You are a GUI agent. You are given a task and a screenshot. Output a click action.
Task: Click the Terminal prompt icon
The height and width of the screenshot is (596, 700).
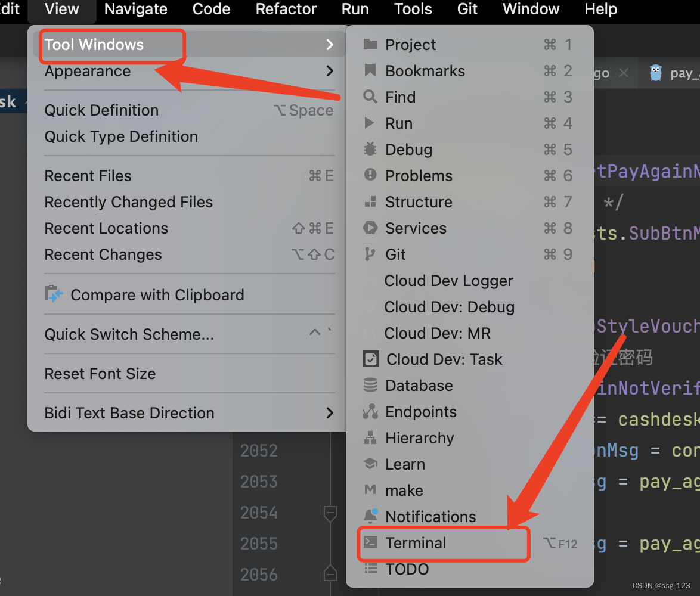[370, 542]
